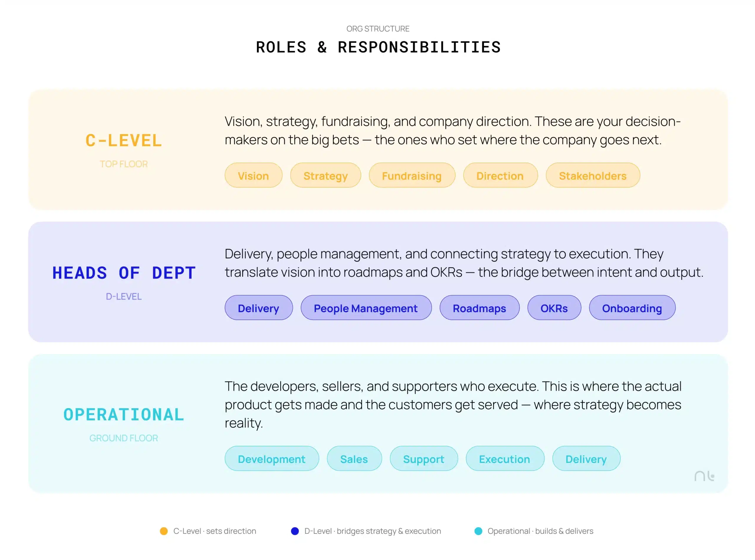This screenshot has height=560, width=755.
Task: Click the Execution tag
Action: [505, 458]
